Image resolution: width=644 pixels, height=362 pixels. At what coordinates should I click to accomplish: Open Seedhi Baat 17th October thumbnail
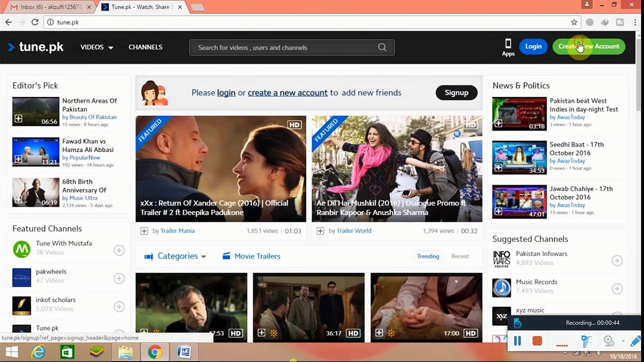pyautogui.click(x=519, y=158)
